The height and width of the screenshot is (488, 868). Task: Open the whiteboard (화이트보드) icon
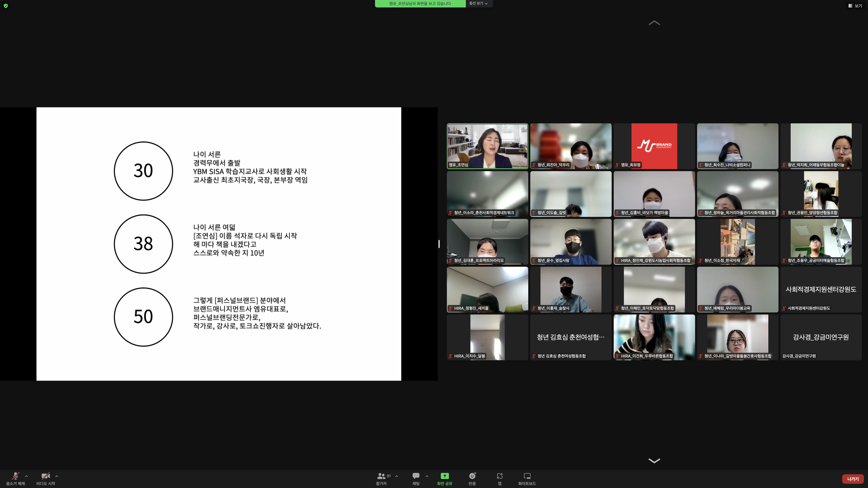point(527,476)
